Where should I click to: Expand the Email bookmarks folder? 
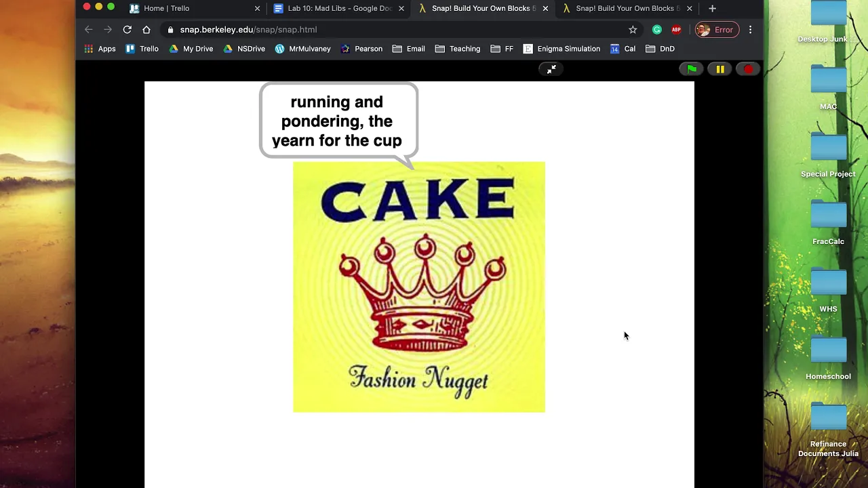coord(409,49)
